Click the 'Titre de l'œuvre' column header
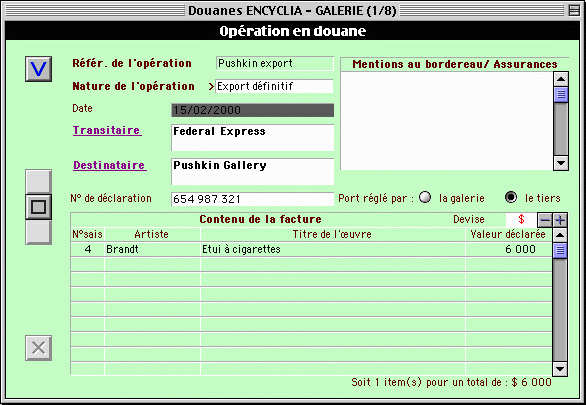Image resolution: width=586 pixels, height=405 pixels. pos(332,234)
